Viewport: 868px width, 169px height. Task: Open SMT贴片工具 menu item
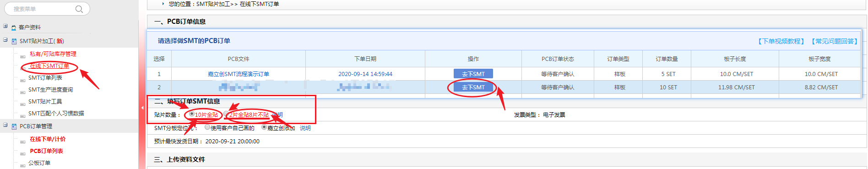[x=45, y=102]
